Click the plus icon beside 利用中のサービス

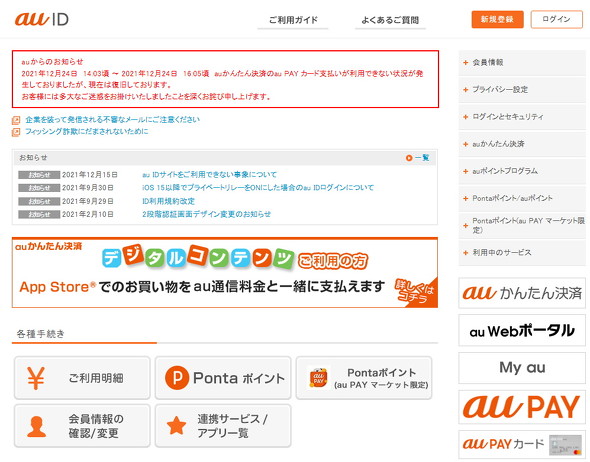465,253
